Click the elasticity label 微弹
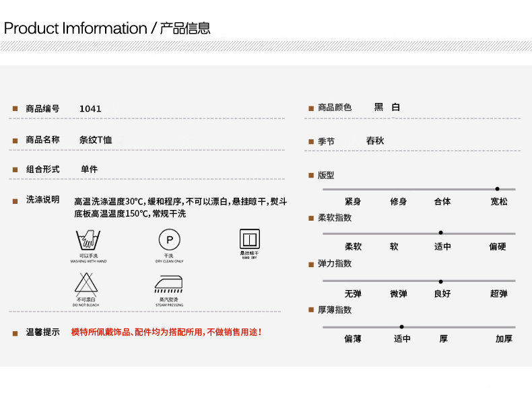The width and height of the screenshot is (532, 393). point(398,293)
